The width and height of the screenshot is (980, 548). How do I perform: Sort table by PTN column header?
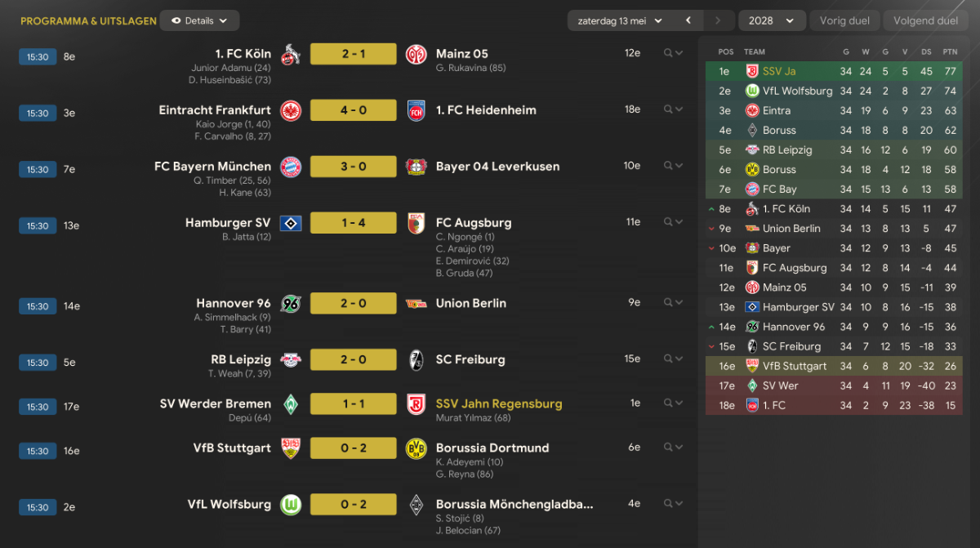(950, 51)
